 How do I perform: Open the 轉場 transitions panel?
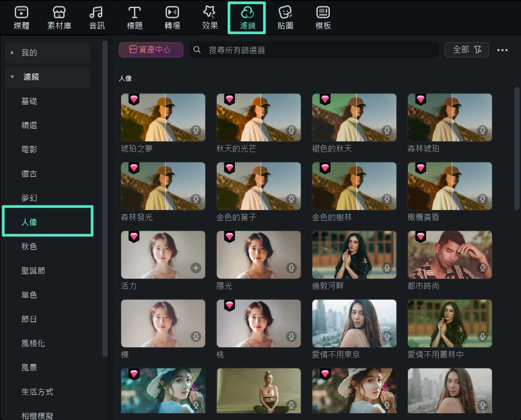click(172, 17)
